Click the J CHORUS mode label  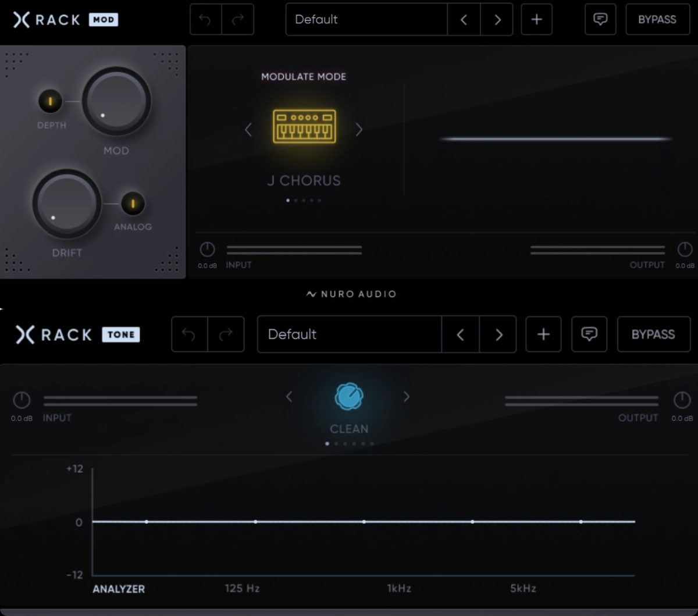304,180
